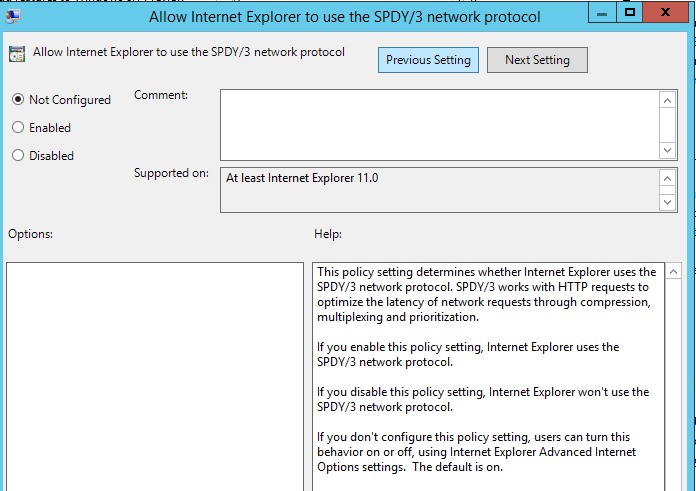Image resolution: width=696 pixels, height=491 pixels.
Task: Choose the Enabled option
Action: 17,128
